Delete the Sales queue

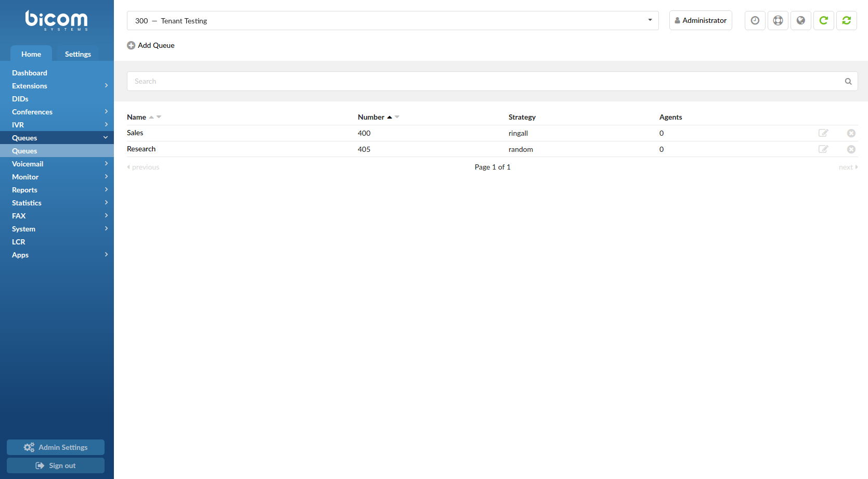(x=851, y=133)
